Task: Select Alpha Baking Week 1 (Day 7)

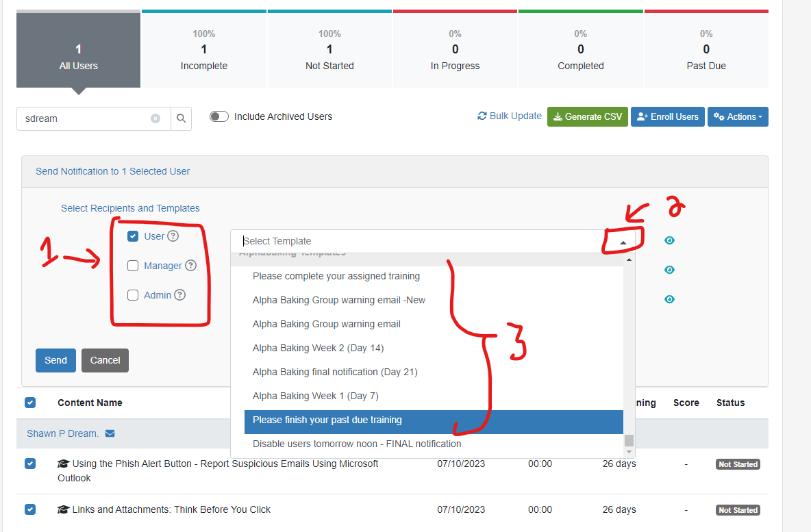Action: tap(434, 396)
